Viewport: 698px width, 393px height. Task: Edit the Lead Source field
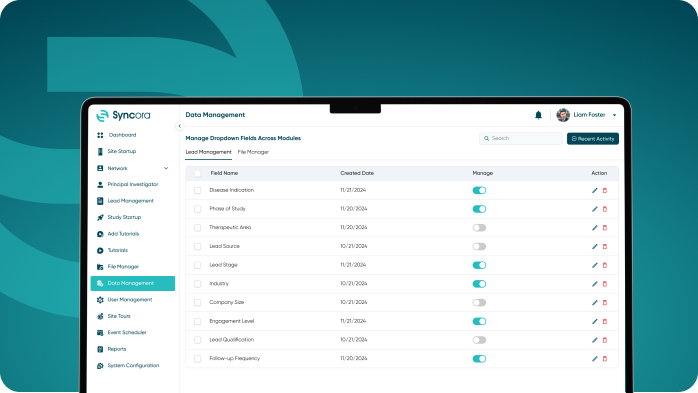tap(595, 247)
